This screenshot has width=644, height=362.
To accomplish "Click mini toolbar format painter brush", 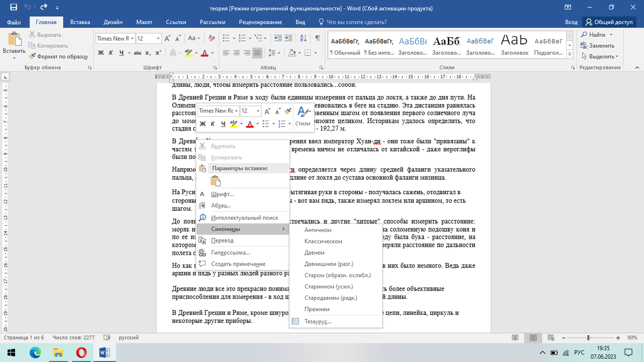I will (287, 110).
